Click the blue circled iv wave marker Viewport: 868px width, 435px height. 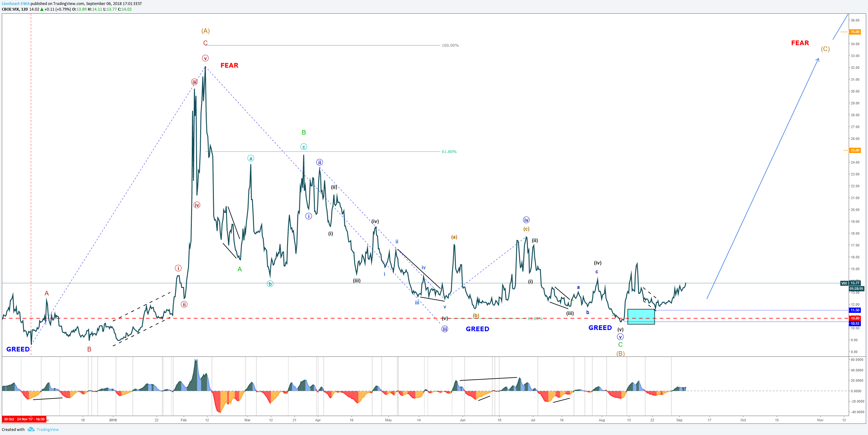pyautogui.click(x=526, y=220)
